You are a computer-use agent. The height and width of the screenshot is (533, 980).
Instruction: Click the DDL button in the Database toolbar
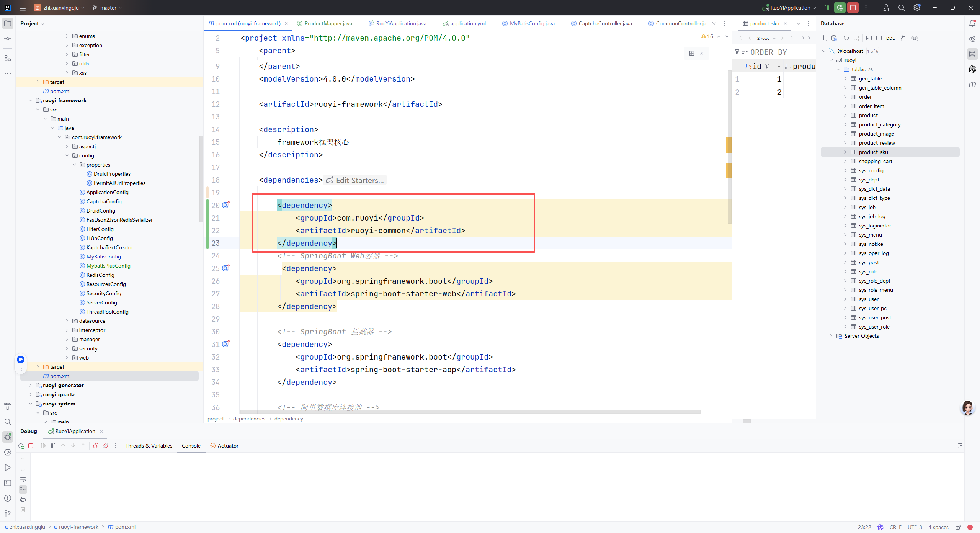click(890, 38)
